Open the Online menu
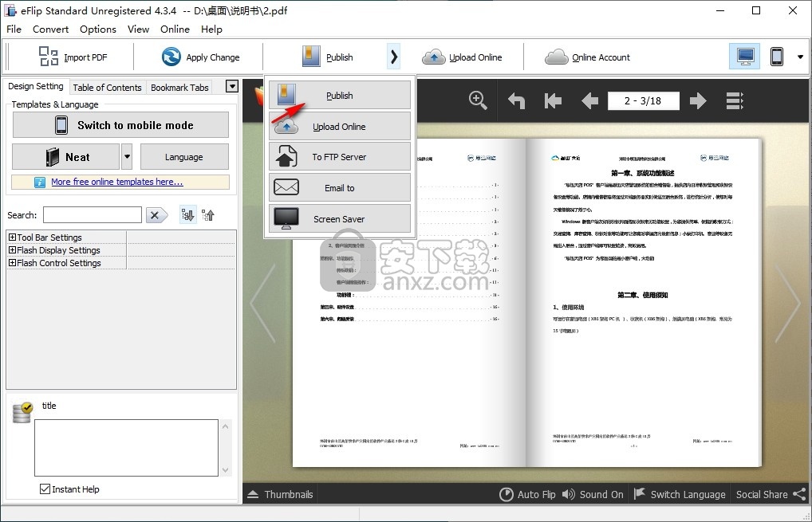812x522 pixels. [175, 29]
